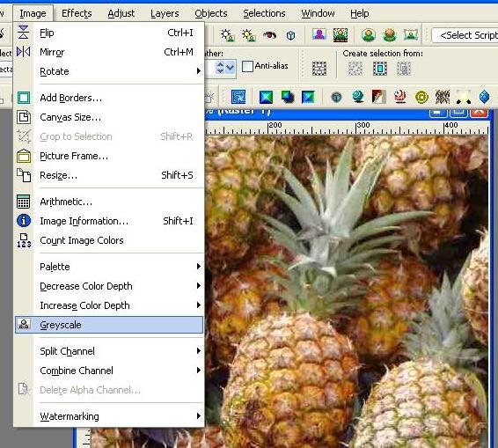Expand the Rotate submenu
Viewport: 498px width, 448px height.
(108, 71)
